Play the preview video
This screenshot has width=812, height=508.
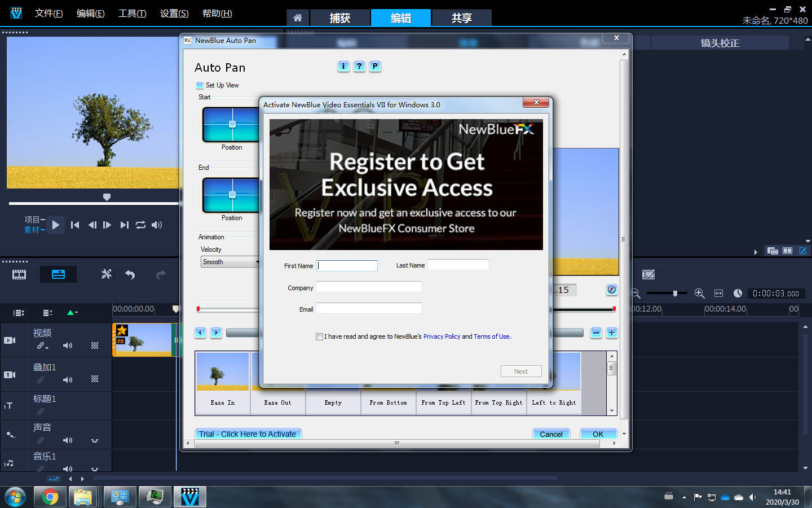tap(55, 225)
